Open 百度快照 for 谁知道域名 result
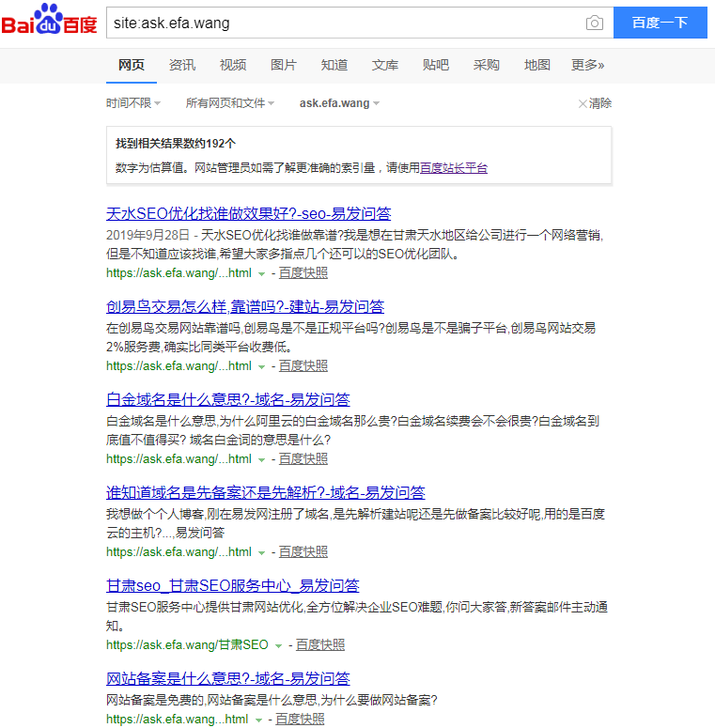715x728 pixels. pos(303,551)
